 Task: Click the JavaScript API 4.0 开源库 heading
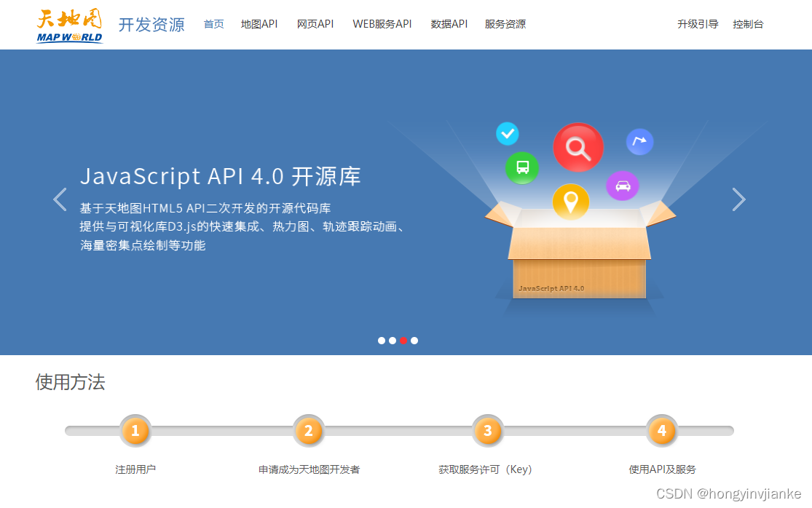220,176
